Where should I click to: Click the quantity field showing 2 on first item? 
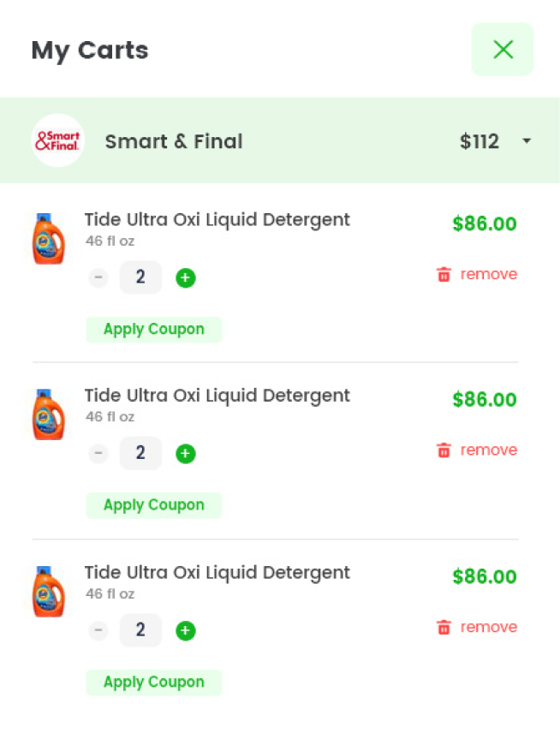(140, 277)
